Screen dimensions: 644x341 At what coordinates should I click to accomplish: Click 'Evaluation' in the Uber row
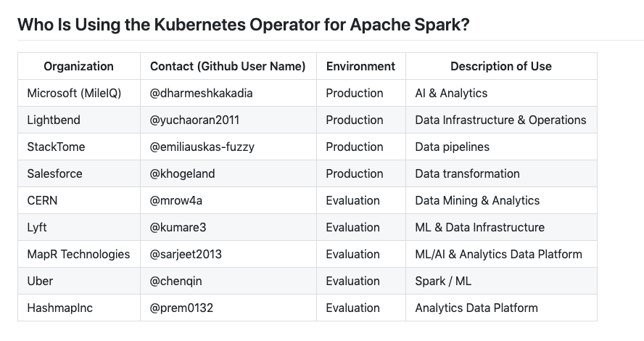point(352,281)
